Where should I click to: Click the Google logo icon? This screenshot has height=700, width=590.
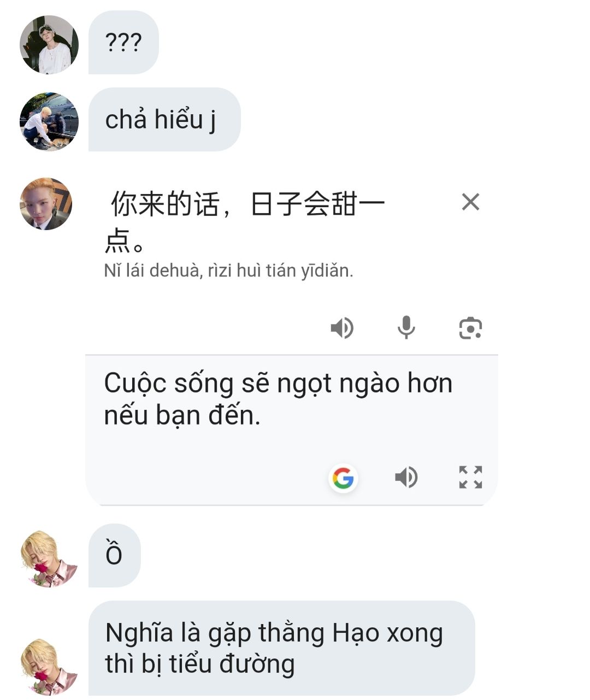click(x=343, y=478)
